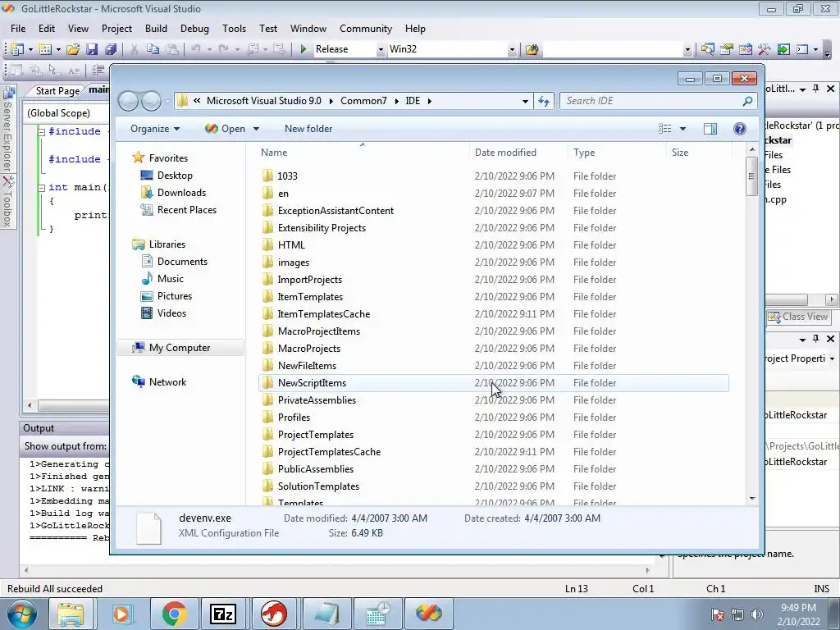Click the Help icon in the file dialog
Viewport: 840px width, 630px height.
(x=739, y=129)
